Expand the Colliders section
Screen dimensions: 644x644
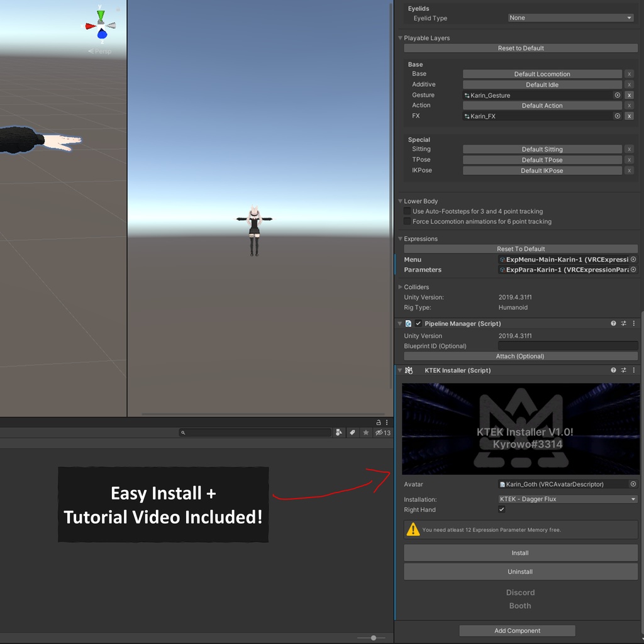click(401, 287)
